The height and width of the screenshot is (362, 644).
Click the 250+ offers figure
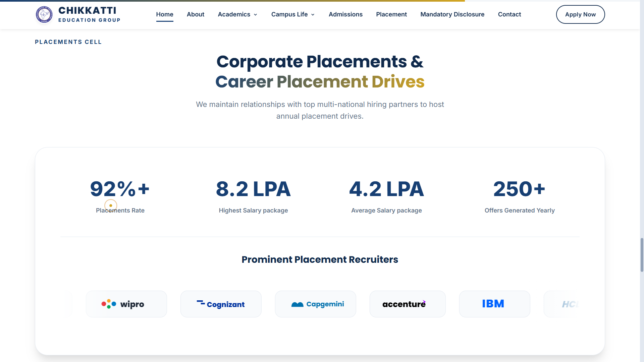point(520,189)
